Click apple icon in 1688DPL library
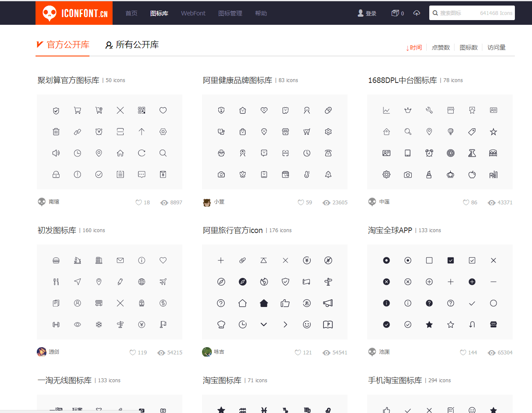The height and width of the screenshot is (413, 532). (x=472, y=174)
